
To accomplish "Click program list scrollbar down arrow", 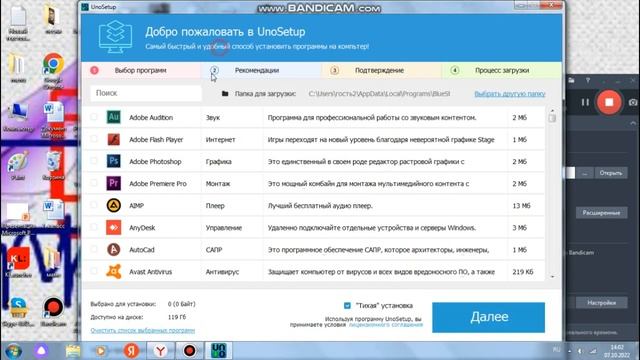I will (x=552, y=277).
